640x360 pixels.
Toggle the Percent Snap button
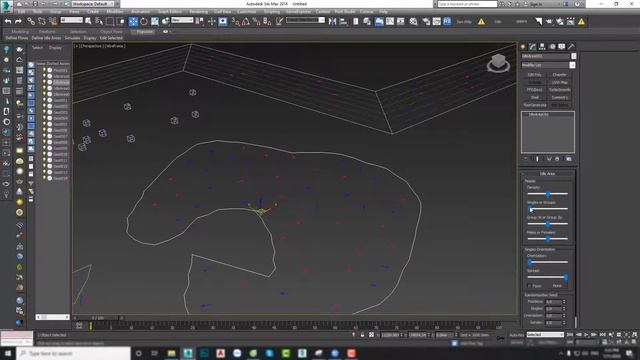point(256,21)
